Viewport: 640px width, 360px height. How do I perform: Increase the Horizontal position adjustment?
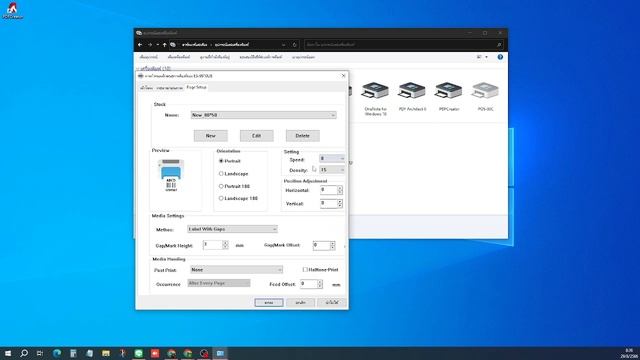(340, 188)
